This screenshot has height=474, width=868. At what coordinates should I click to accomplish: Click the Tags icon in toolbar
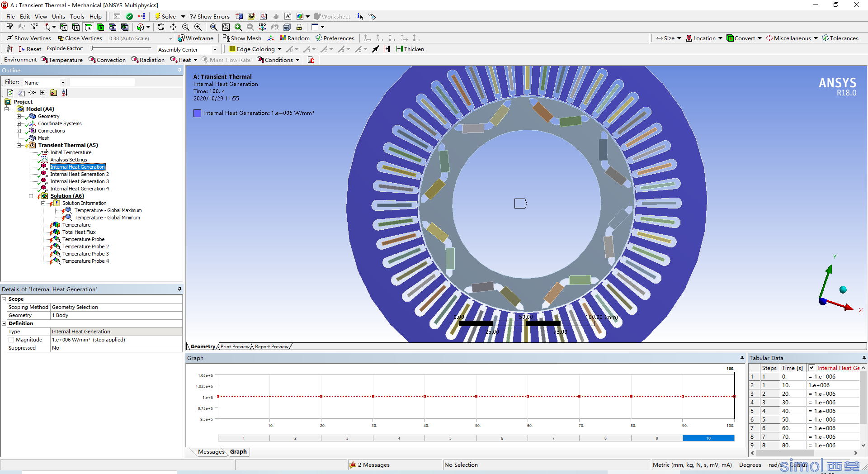click(x=372, y=16)
